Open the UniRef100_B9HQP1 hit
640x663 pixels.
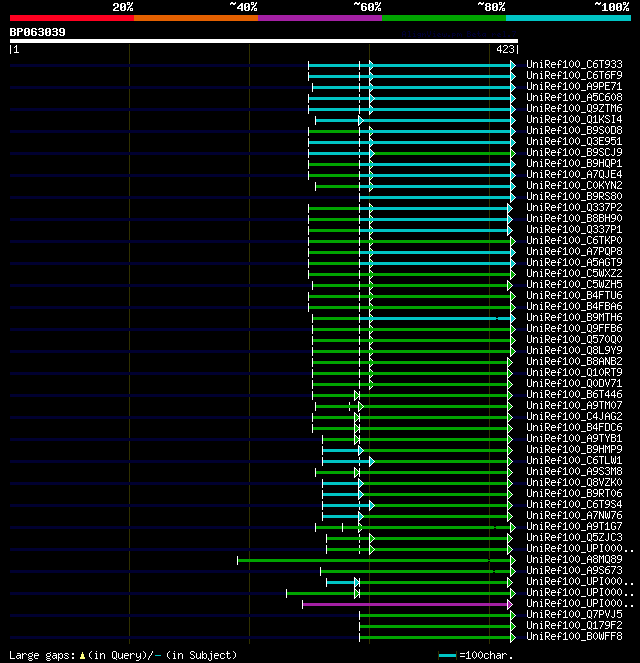point(574,163)
